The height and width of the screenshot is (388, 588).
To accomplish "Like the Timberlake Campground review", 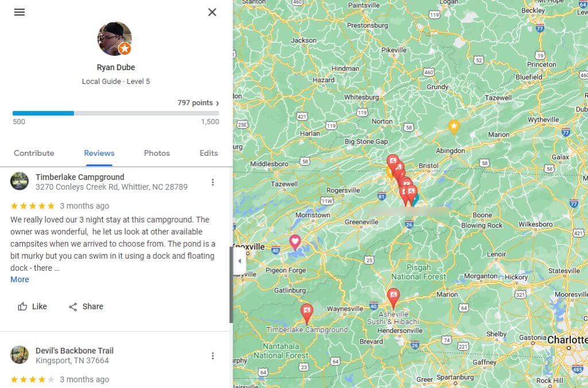I will (32, 306).
